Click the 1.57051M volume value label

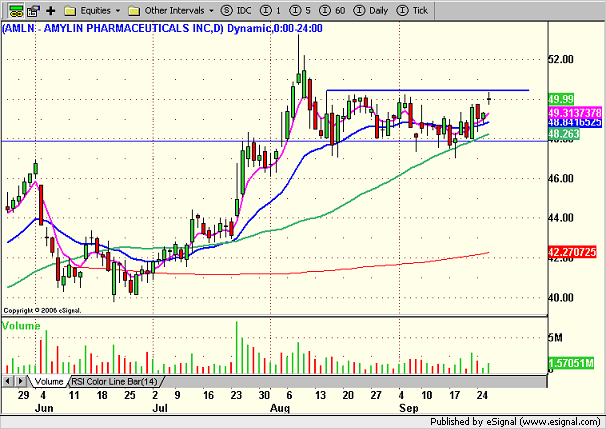click(571, 363)
